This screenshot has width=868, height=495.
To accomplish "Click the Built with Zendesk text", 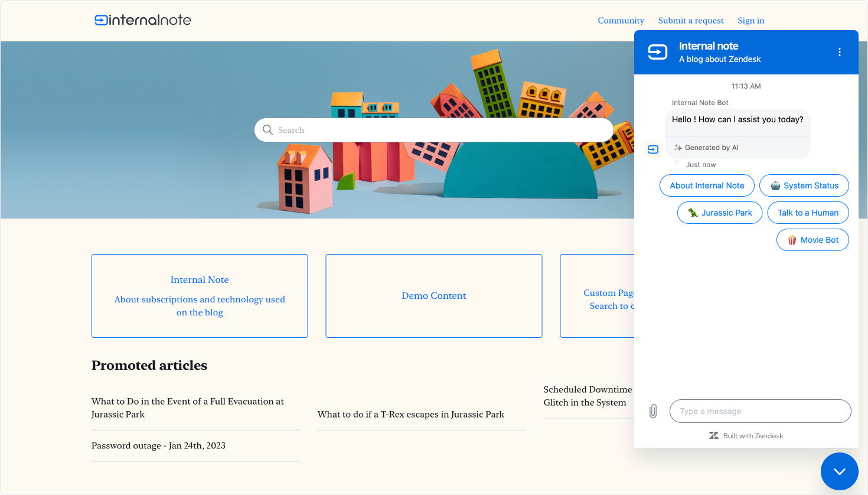I will point(753,436).
